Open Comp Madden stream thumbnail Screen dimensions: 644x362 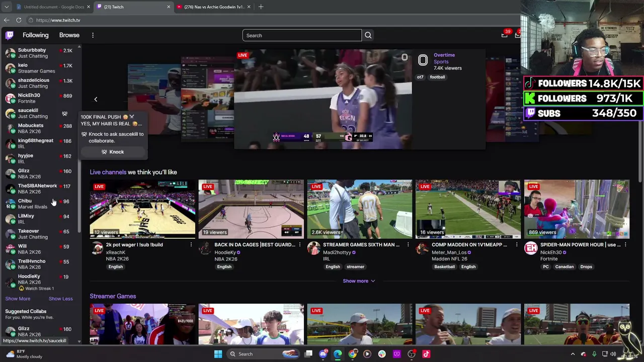click(x=468, y=209)
